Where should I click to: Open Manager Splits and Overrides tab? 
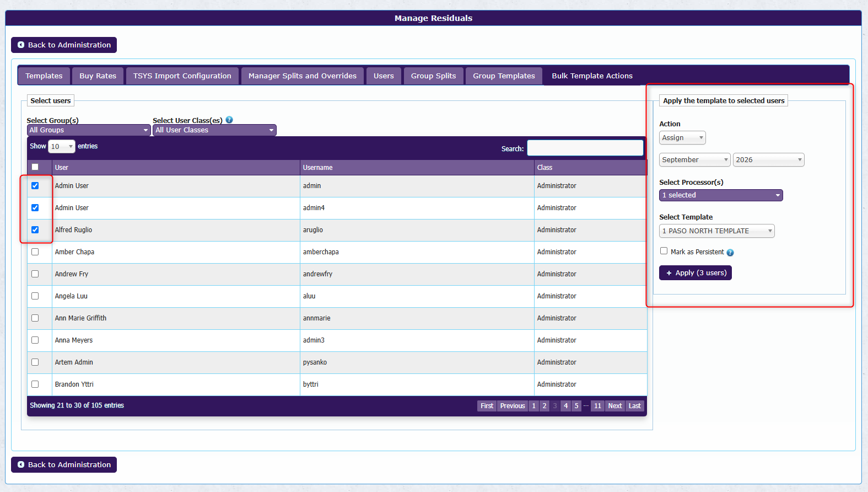pyautogui.click(x=303, y=76)
